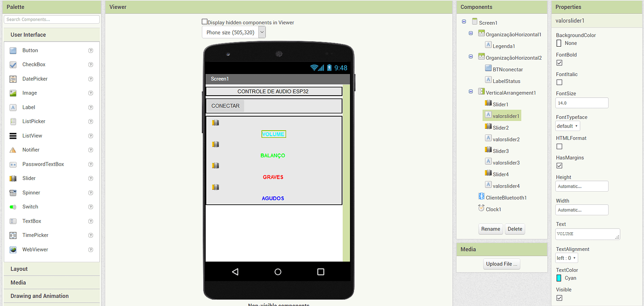Select ClienteBluetooth1 Bluetooth icon in Components
This screenshot has height=306, width=644.
[481, 197]
